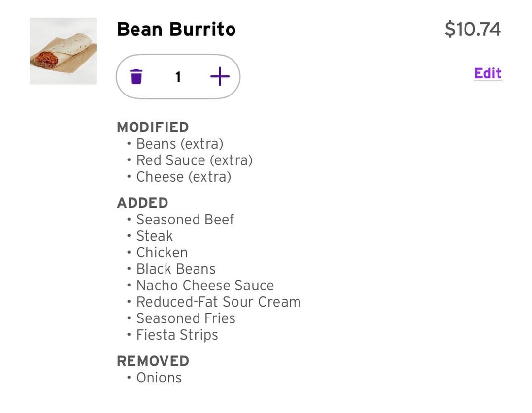The image size is (532, 413).
Task: Click the Steak add-on entry
Action: pyautogui.click(x=154, y=236)
